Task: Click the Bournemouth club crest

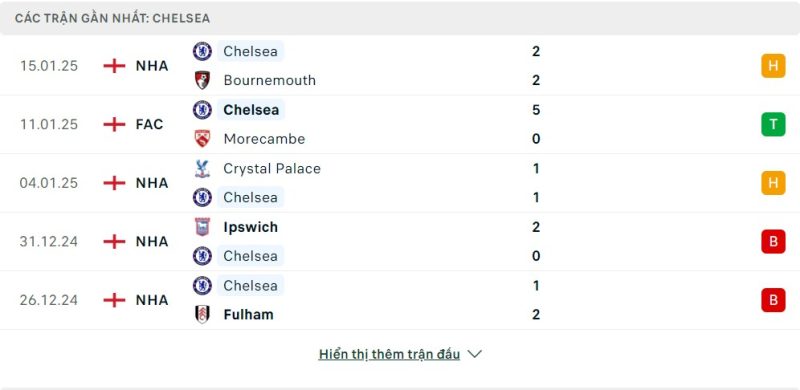Action: pyautogui.click(x=203, y=80)
